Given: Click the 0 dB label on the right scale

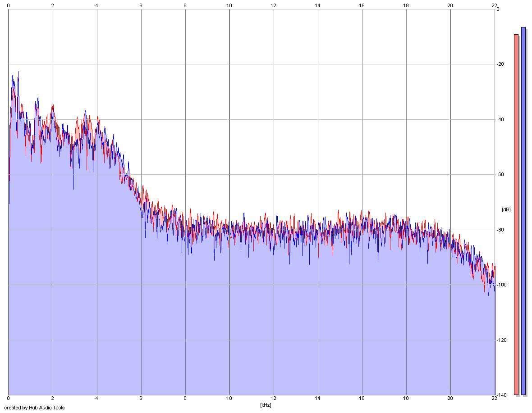Looking at the screenshot, I should click(498, 9).
